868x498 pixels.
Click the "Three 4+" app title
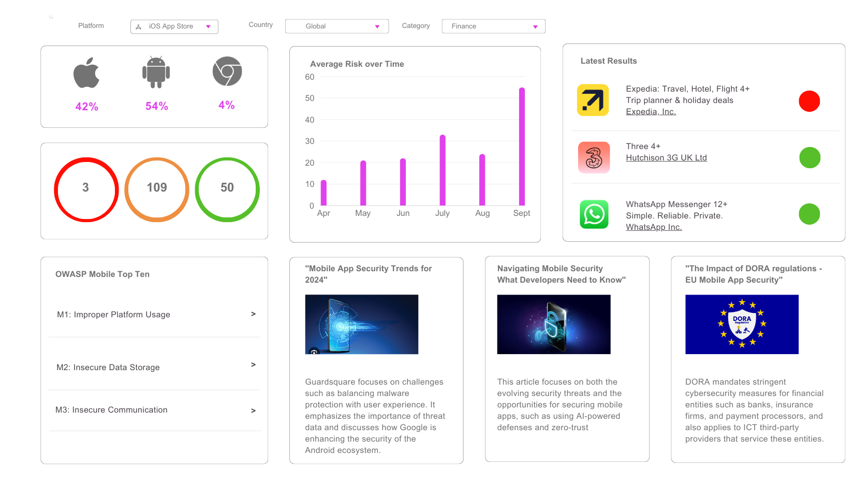coord(643,147)
